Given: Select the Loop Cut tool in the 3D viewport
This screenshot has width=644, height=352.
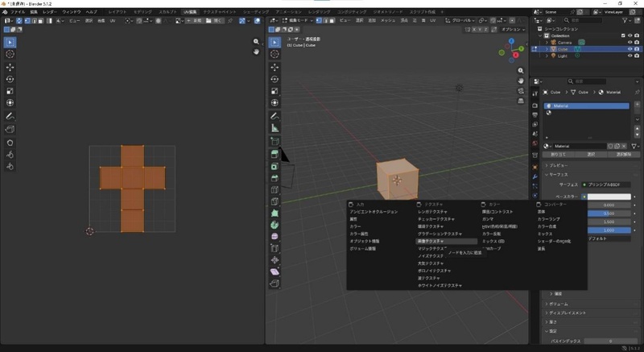Looking at the screenshot, I should pyautogui.click(x=275, y=190).
